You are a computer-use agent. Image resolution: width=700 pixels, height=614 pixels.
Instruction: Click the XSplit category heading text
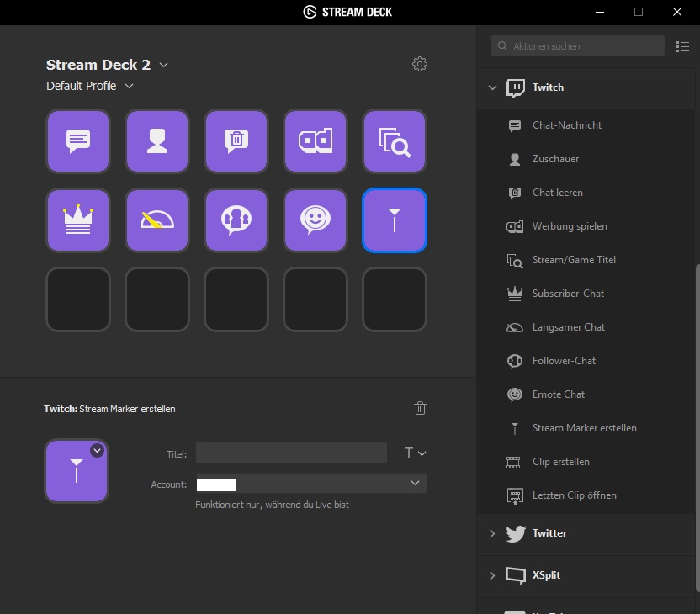click(x=546, y=574)
